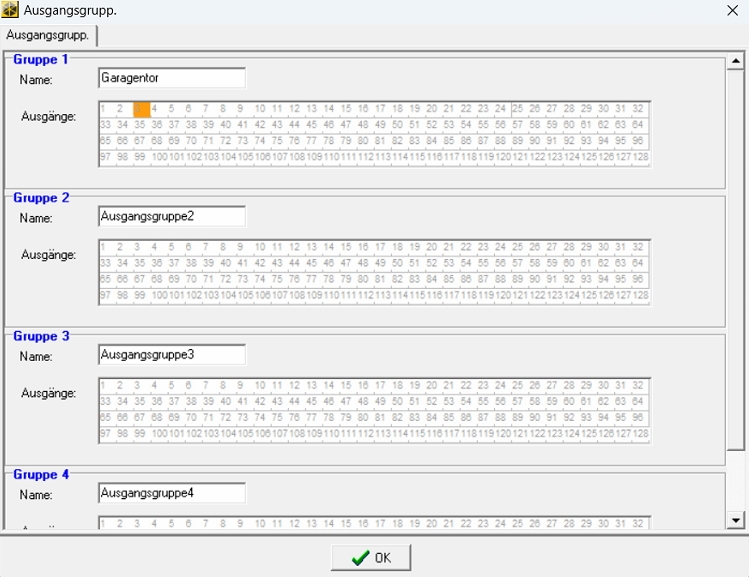Switch to the Ausgangsgrupp. tab
The height and width of the screenshot is (577, 749).
(x=47, y=35)
